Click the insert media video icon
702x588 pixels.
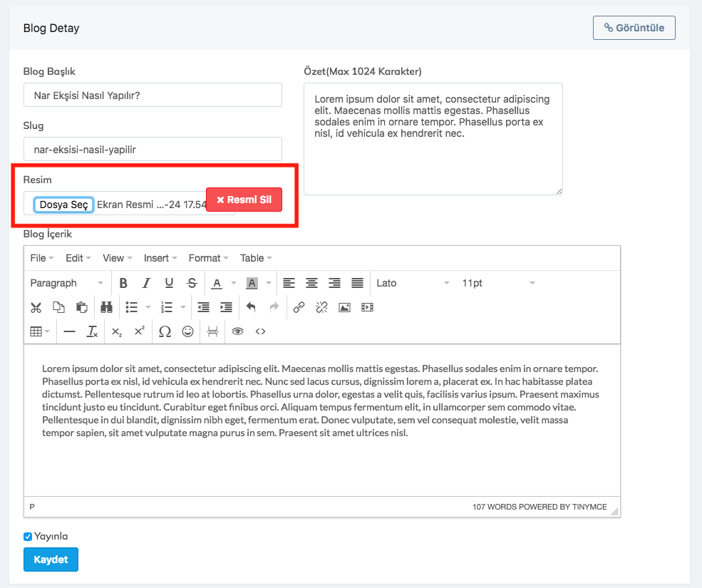click(x=367, y=307)
